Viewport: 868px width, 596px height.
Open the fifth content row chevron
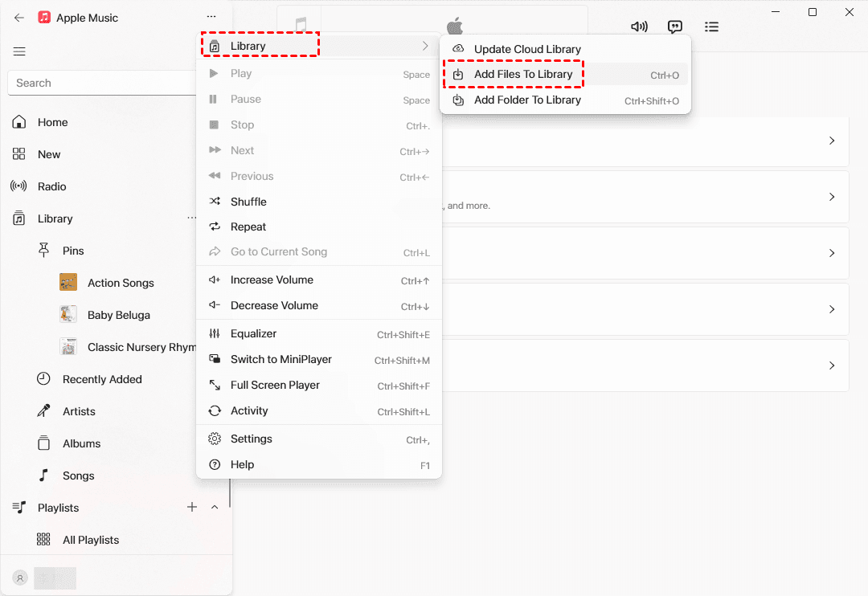pos(832,365)
